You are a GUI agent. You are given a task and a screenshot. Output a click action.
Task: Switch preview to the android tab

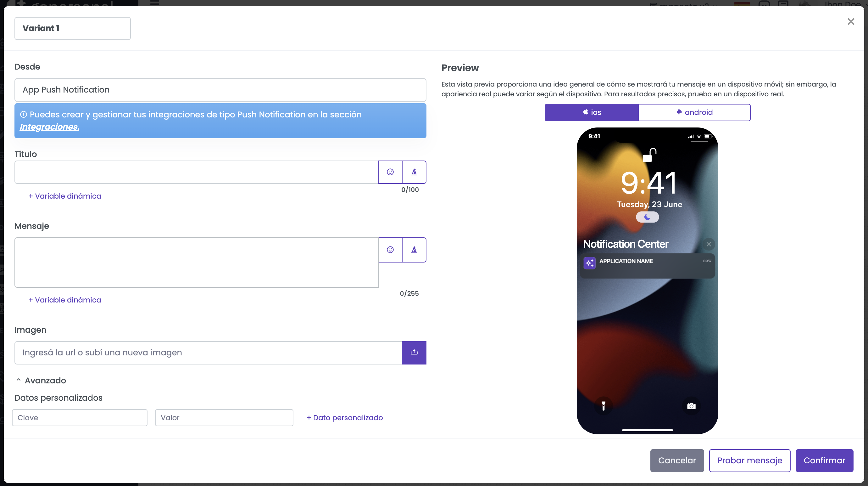(x=694, y=112)
